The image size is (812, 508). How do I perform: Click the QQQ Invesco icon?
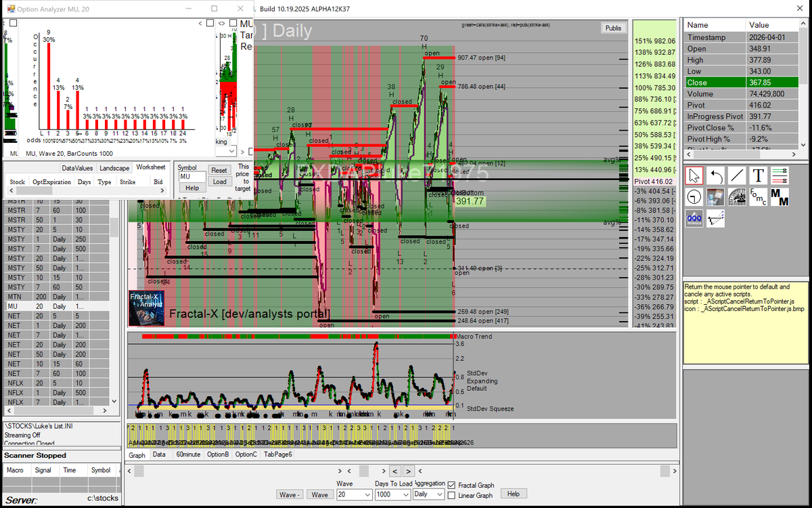click(694, 218)
